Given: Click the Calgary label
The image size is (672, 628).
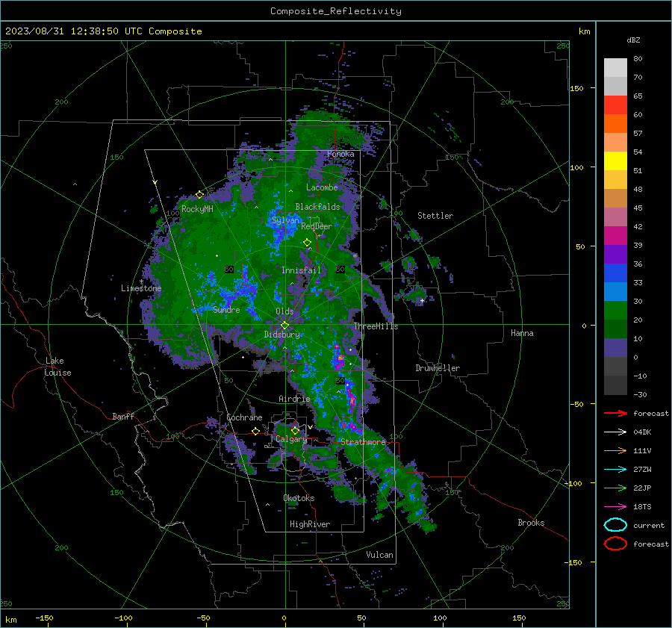Looking at the screenshot, I should 291,439.
